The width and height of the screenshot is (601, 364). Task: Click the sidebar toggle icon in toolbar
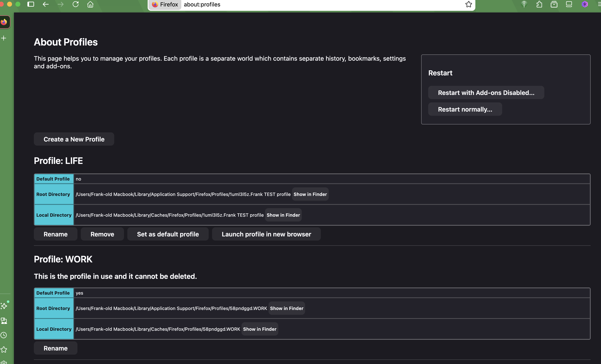31,4
